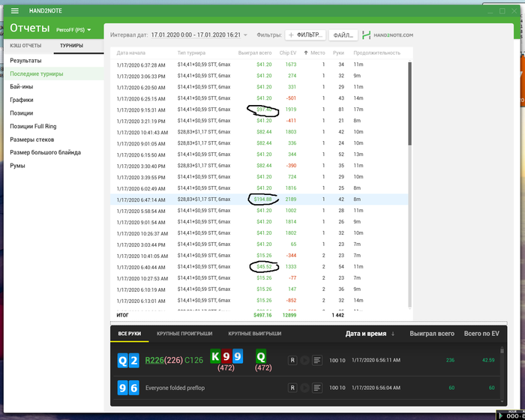
Task: Open the КРУПНЫЕ ПРОИГРЫШИ tab
Action: coord(184,333)
